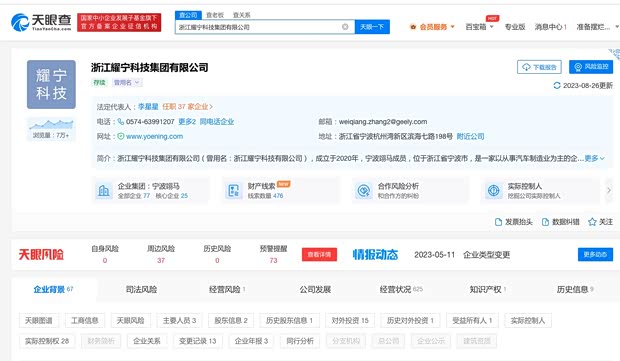Click the 存续 status tag
620x361 pixels.
pyautogui.click(x=99, y=83)
